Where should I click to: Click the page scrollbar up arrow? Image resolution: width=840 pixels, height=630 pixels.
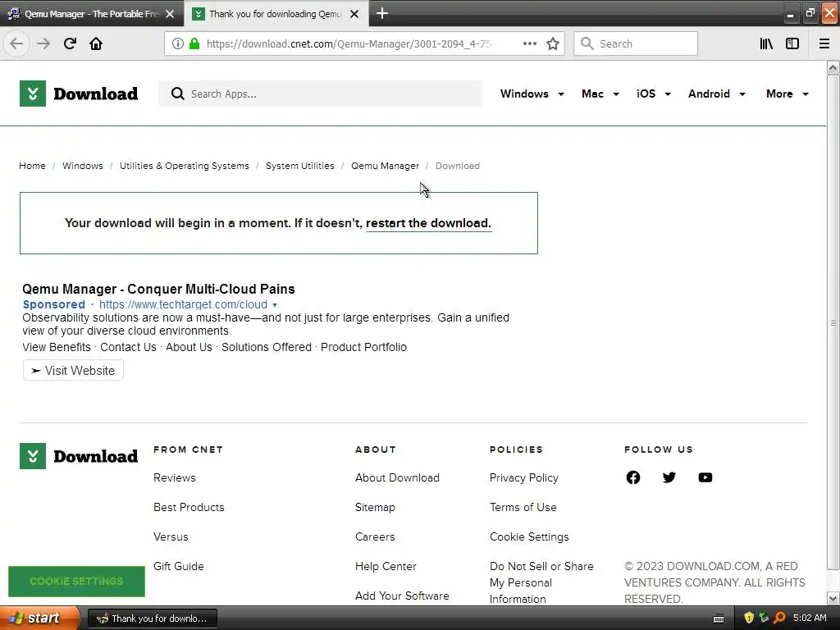[x=833, y=67]
